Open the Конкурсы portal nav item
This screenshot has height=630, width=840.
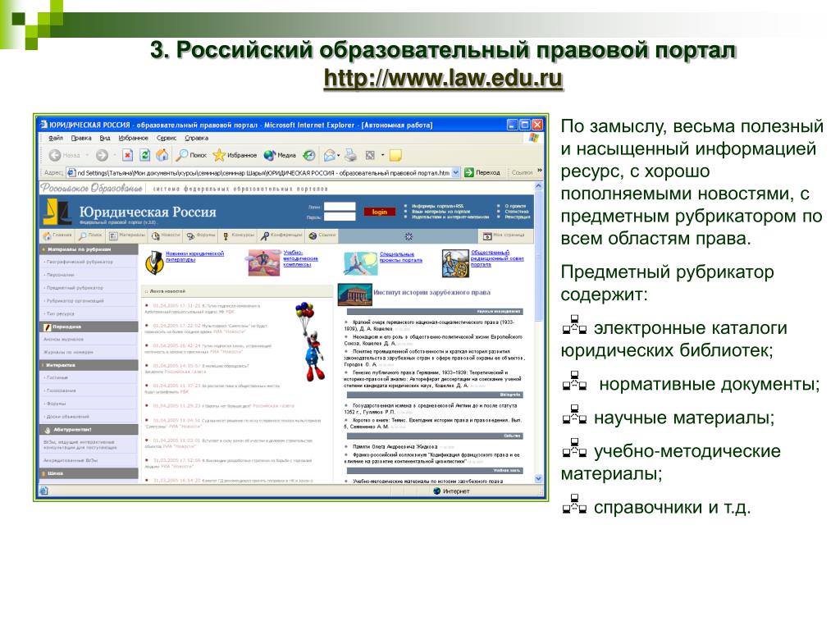click(239, 235)
